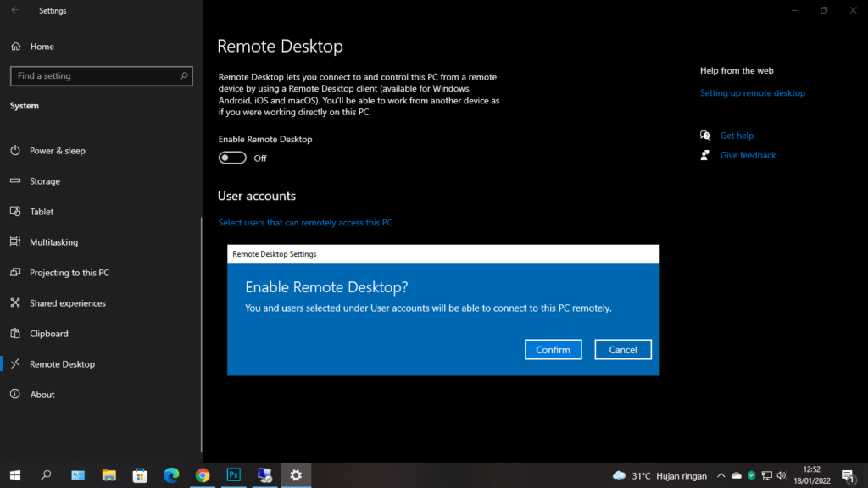Open the Give feedback link
The width and height of the screenshot is (868, 488).
[747, 155]
